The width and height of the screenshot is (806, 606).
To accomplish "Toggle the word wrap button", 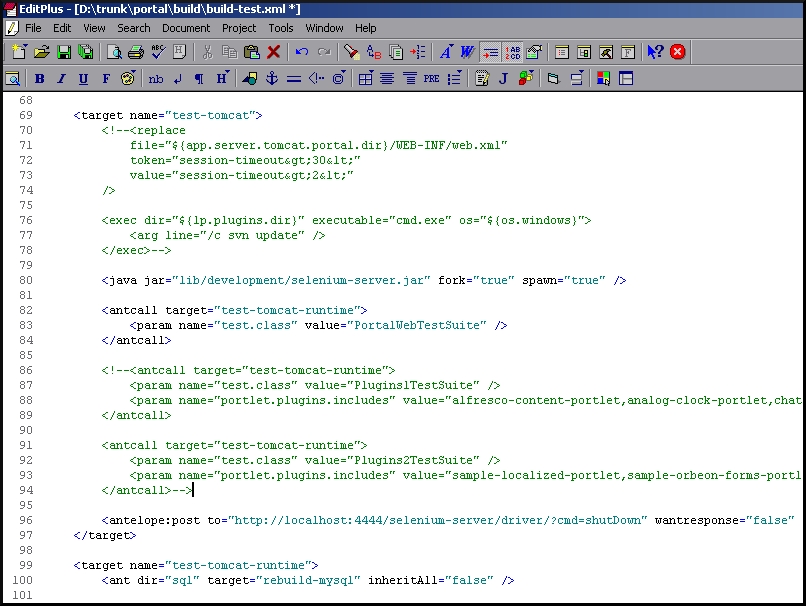I will click(491, 52).
